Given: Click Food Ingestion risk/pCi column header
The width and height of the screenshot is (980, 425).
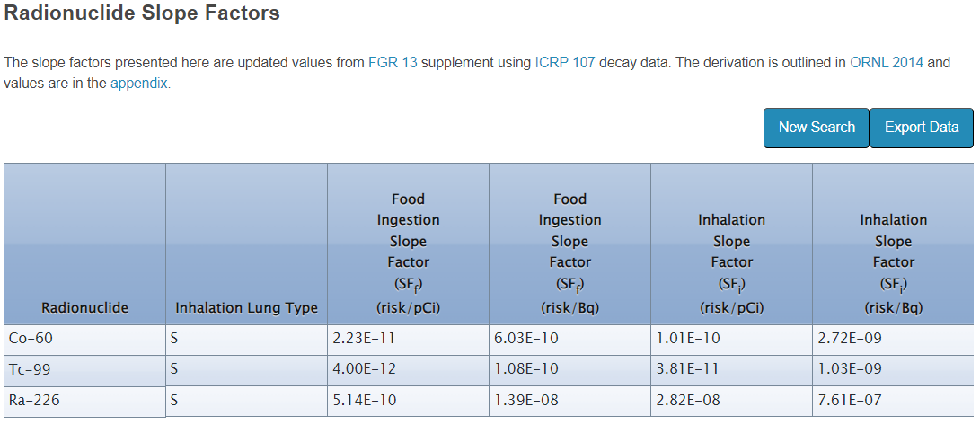Looking at the screenshot, I should click(408, 252).
